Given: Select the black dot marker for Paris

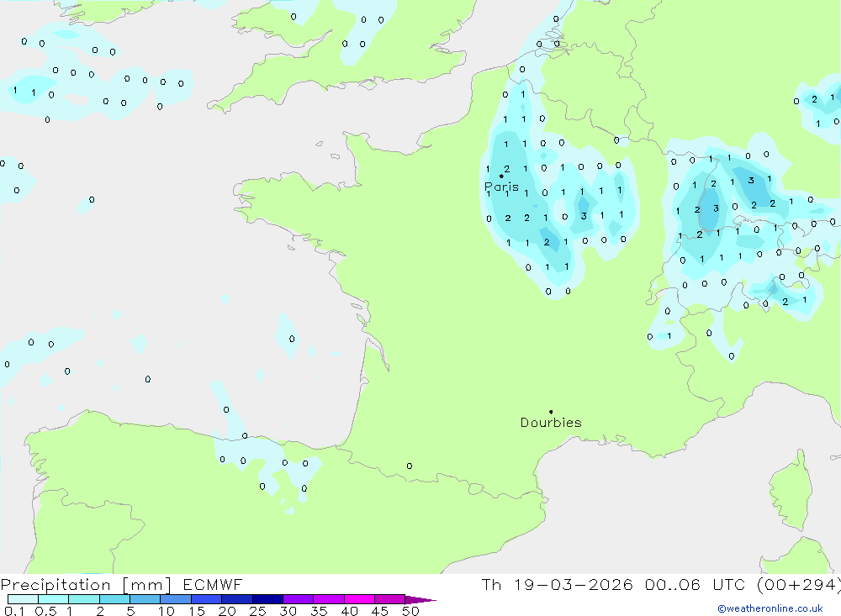Looking at the screenshot, I should [x=501, y=176].
